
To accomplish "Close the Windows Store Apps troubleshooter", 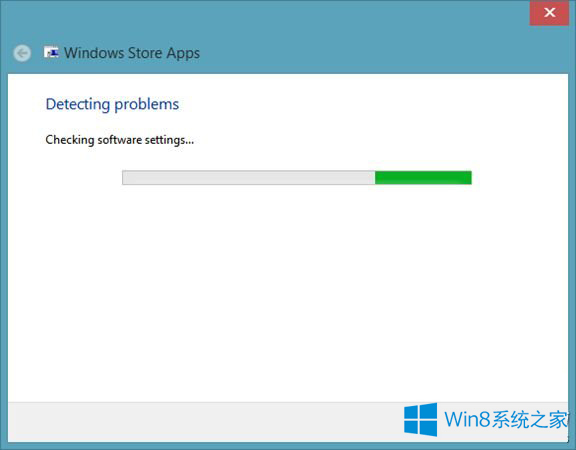I will point(549,13).
